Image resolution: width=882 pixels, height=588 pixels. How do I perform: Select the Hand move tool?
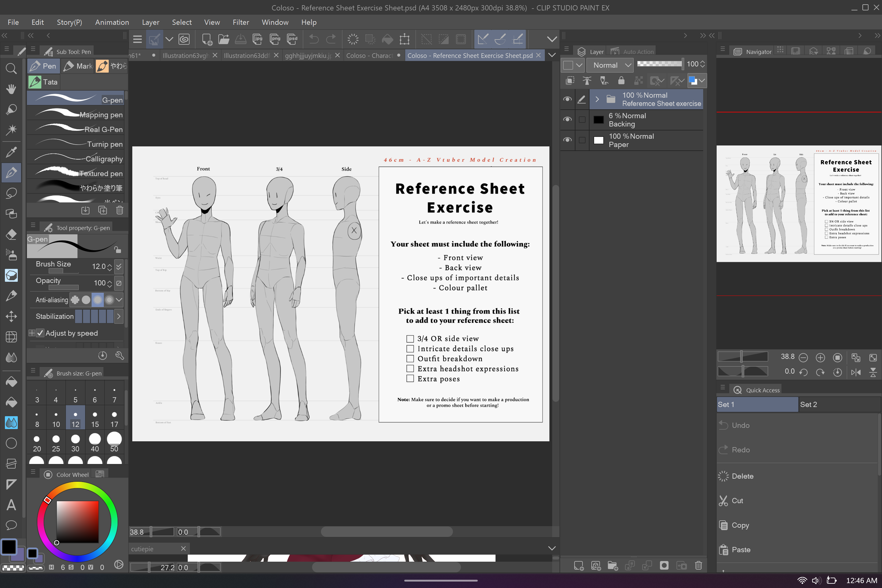(11, 89)
